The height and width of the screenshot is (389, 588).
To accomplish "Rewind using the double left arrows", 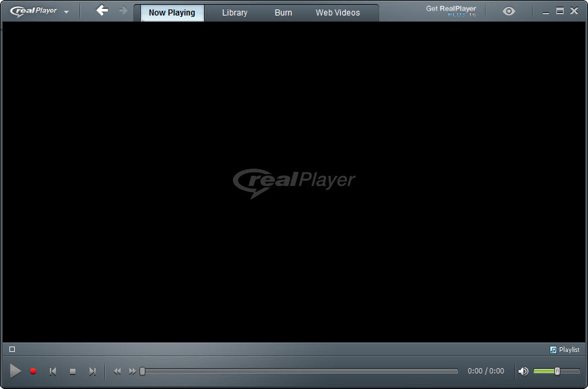I will point(117,371).
